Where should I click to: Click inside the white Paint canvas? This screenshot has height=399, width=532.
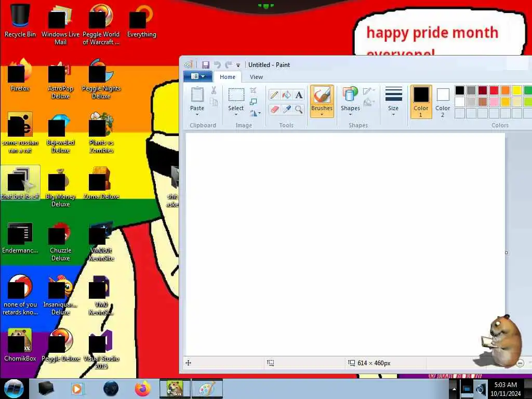[x=345, y=244]
